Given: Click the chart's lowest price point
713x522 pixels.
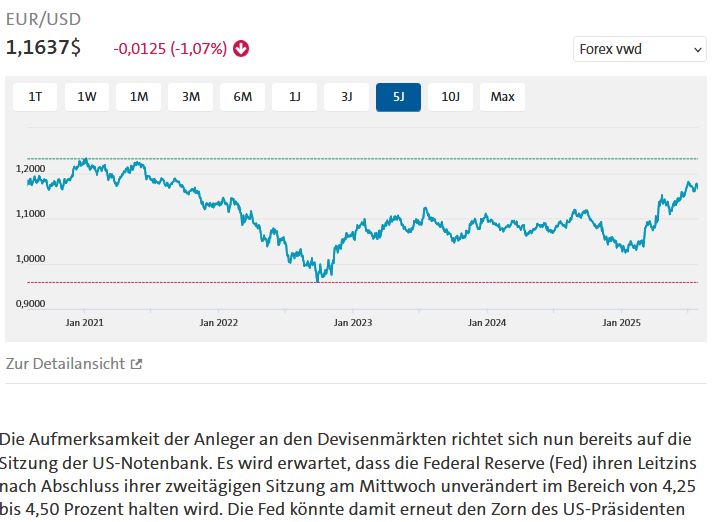Looking at the screenshot, I should tap(318, 281).
